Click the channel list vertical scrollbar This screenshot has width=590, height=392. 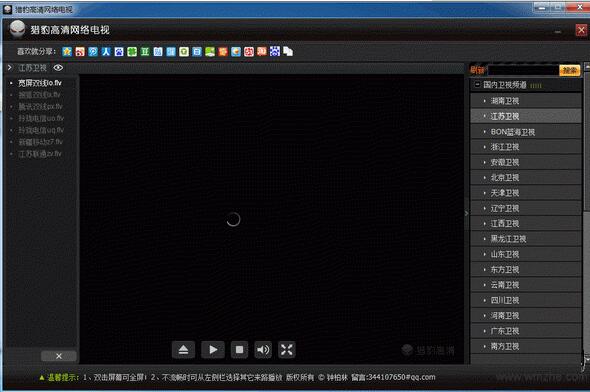(586, 214)
